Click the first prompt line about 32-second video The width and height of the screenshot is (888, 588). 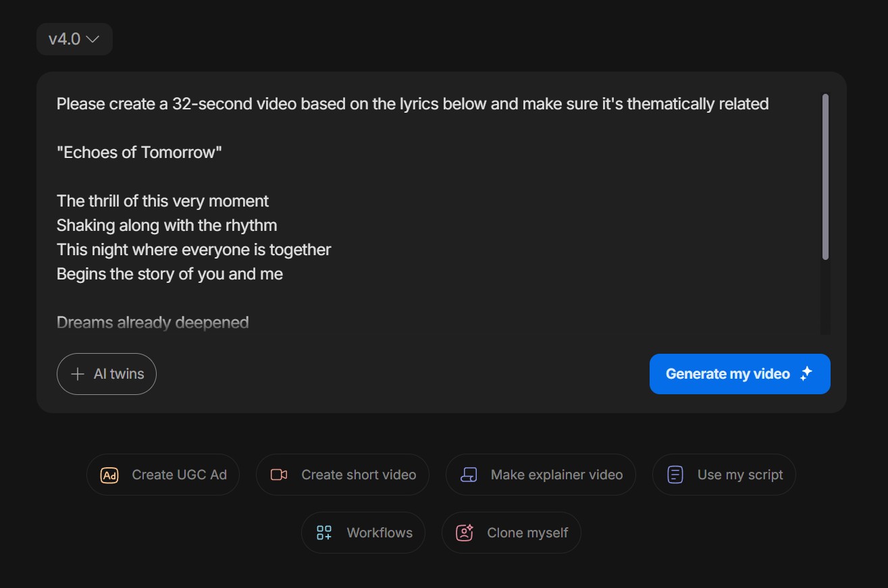point(413,104)
